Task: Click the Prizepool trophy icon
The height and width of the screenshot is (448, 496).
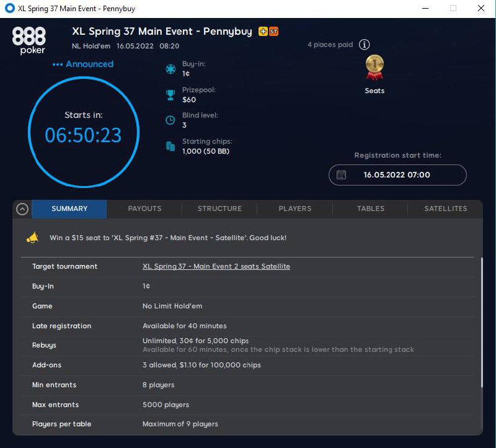Action: click(x=170, y=95)
